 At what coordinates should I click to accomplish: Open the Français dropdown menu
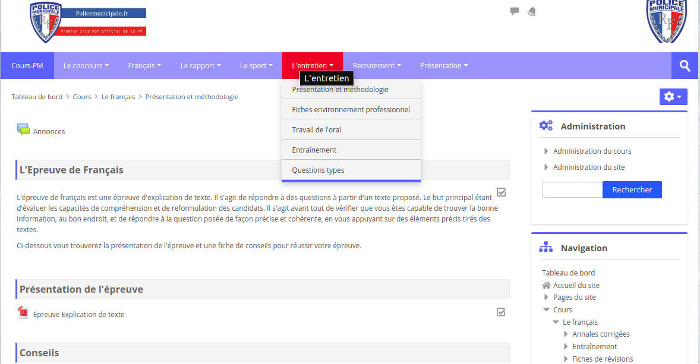pyautogui.click(x=144, y=66)
